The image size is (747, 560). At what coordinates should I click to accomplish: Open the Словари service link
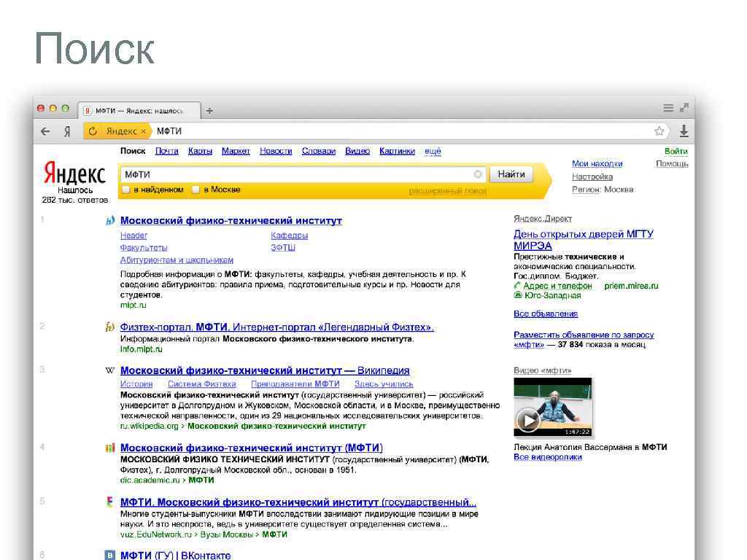click(319, 151)
